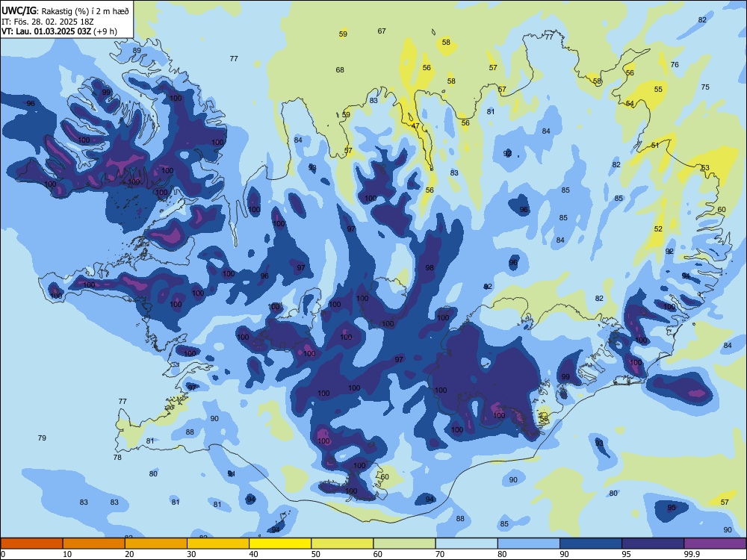Image resolution: width=747 pixels, height=560 pixels.
Task: Click the pale green 60–70 legend swatch
Action: coord(404,544)
